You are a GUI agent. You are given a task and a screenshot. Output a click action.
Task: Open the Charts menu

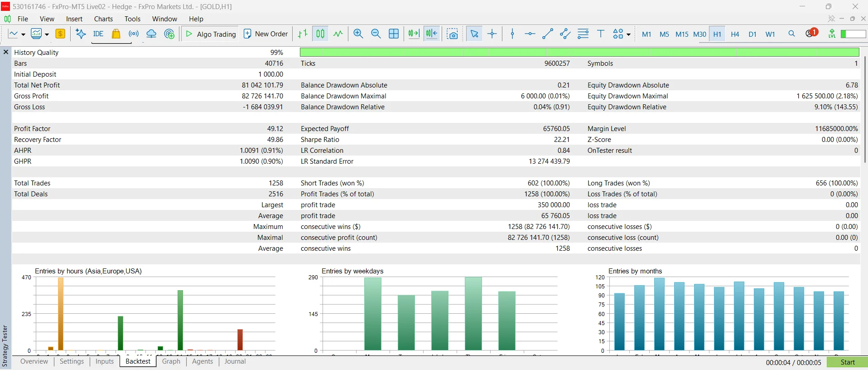103,19
